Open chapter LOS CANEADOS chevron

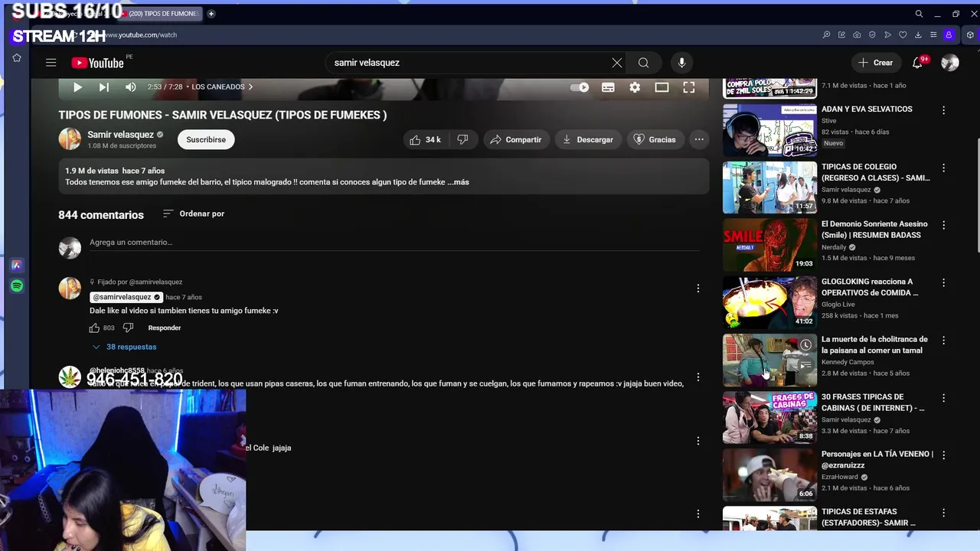point(250,87)
